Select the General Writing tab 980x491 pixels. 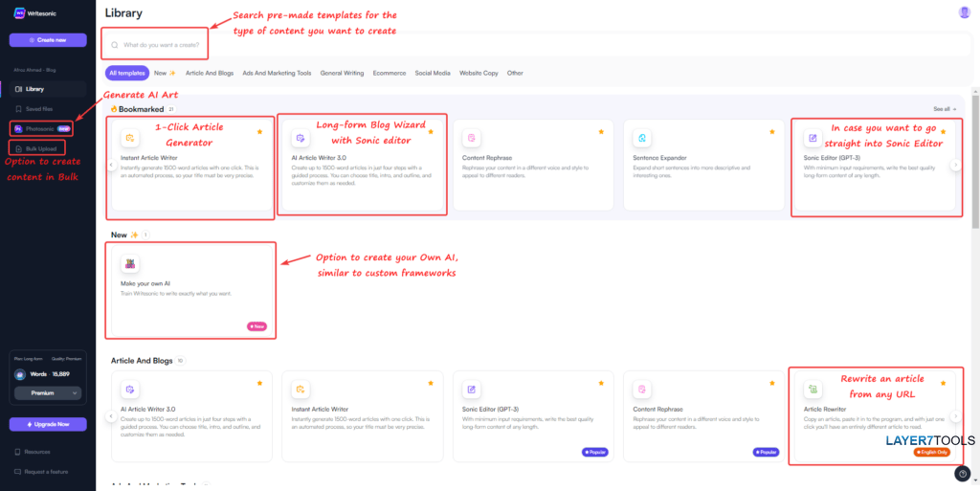click(342, 73)
